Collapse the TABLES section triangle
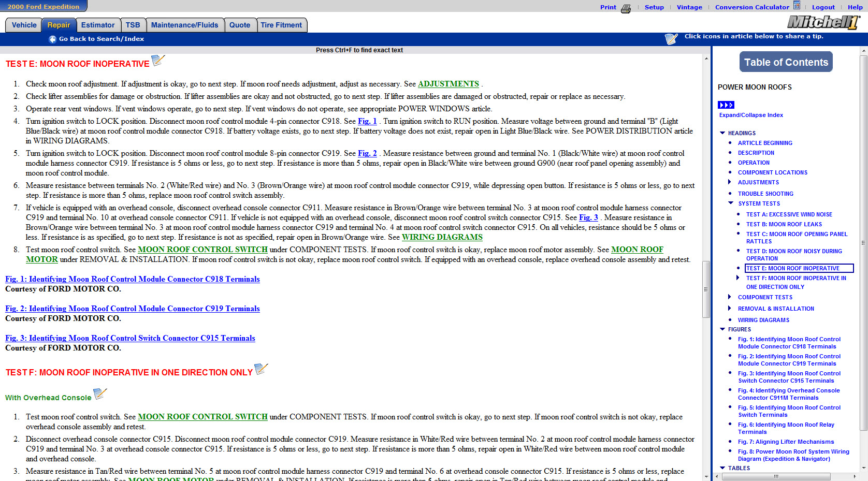 [722, 468]
